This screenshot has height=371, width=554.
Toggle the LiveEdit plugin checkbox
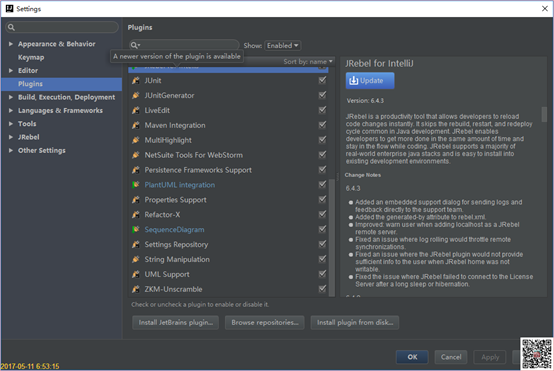coord(322,110)
